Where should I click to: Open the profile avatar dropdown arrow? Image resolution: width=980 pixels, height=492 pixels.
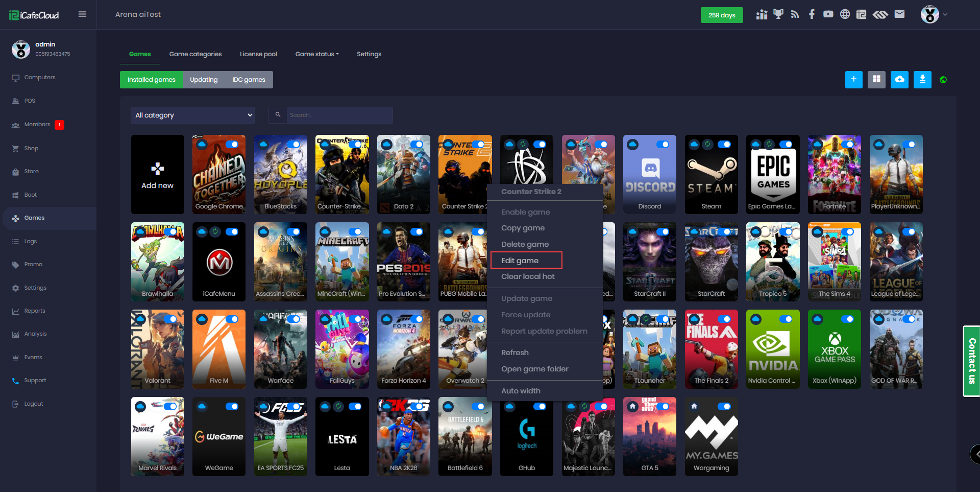click(x=945, y=14)
